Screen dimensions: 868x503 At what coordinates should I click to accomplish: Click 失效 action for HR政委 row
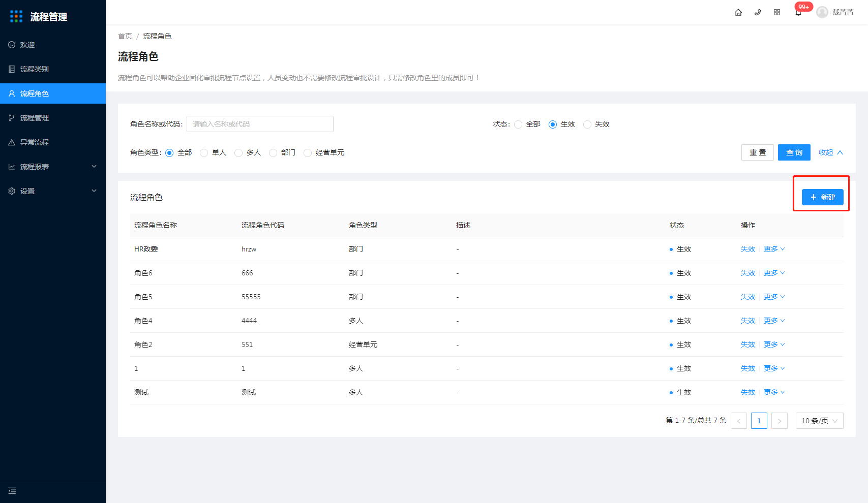tap(748, 249)
